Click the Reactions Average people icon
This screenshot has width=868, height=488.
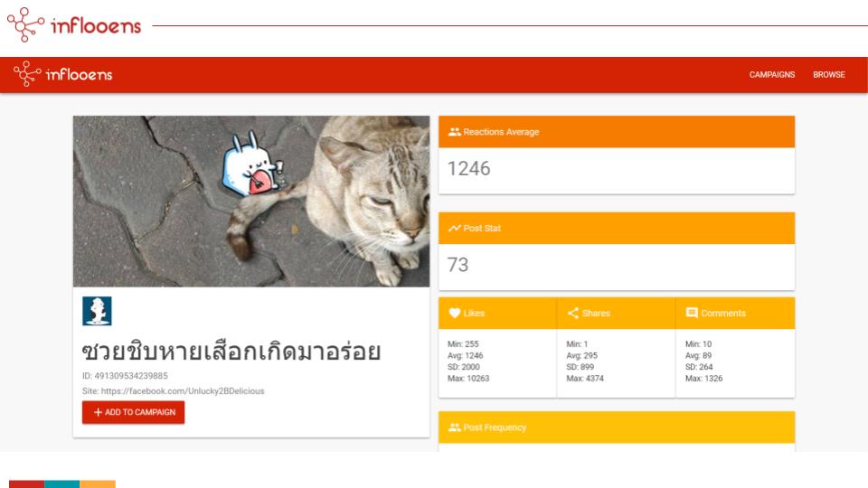(x=455, y=132)
